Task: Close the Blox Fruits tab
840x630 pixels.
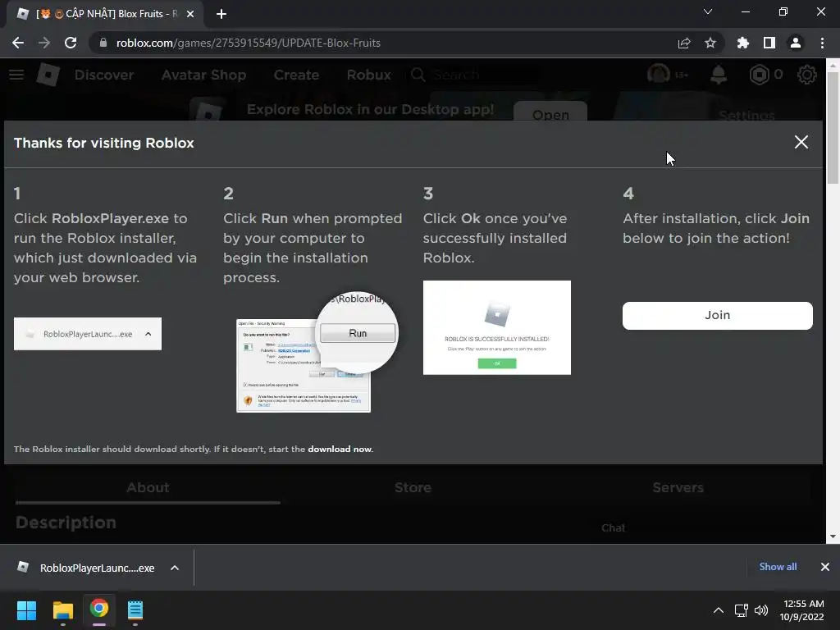Action: point(190,14)
